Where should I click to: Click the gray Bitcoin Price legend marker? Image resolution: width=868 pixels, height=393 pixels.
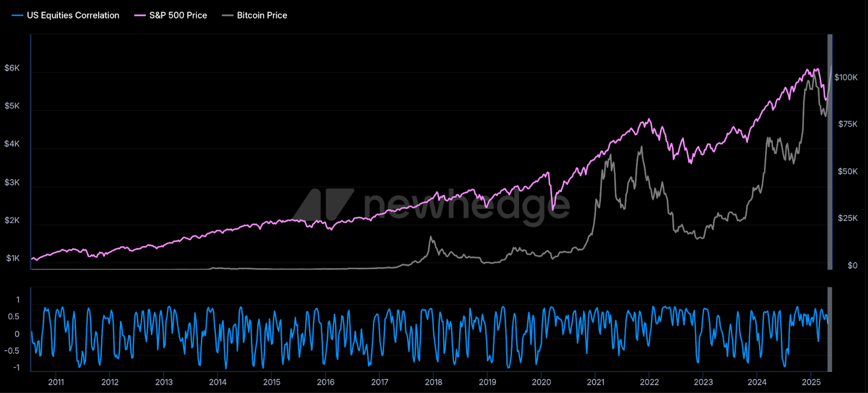(x=228, y=16)
